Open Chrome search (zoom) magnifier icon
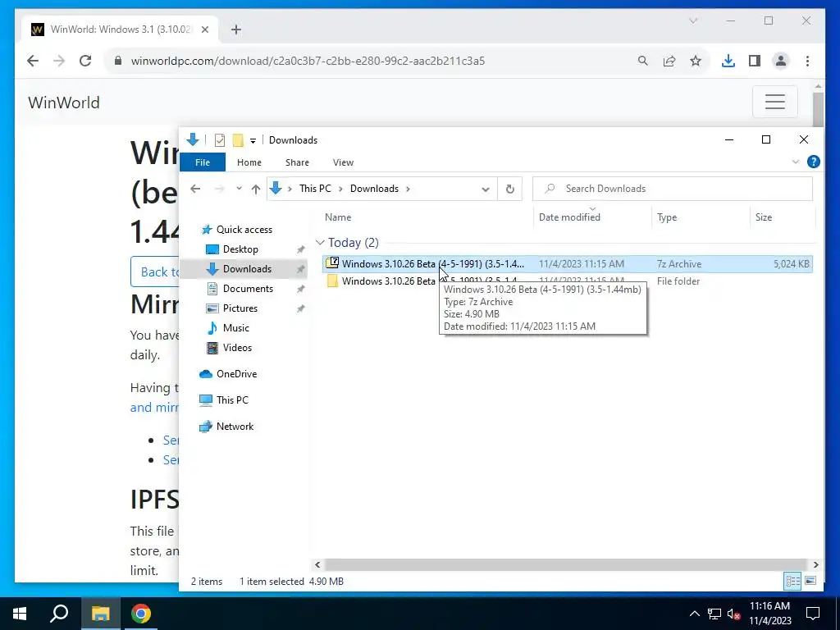The image size is (840, 630). [x=643, y=61]
